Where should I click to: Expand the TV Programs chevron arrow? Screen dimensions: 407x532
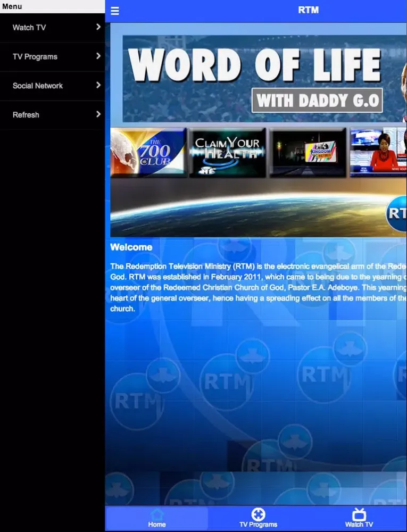click(98, 56)
